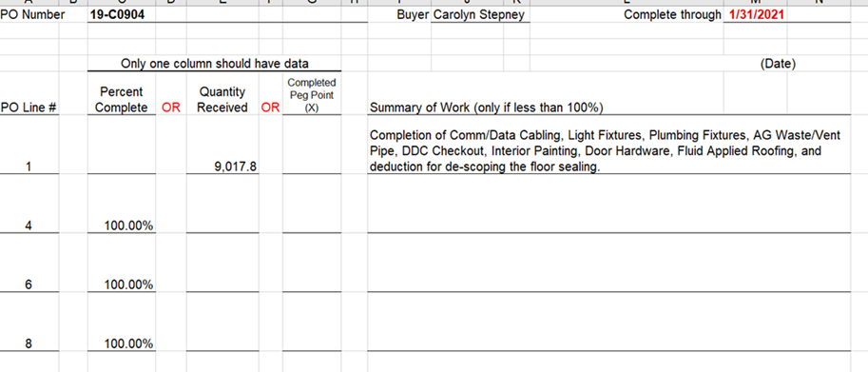
Task: Click the Completed Peg Point (X) header
Action: 312,95
